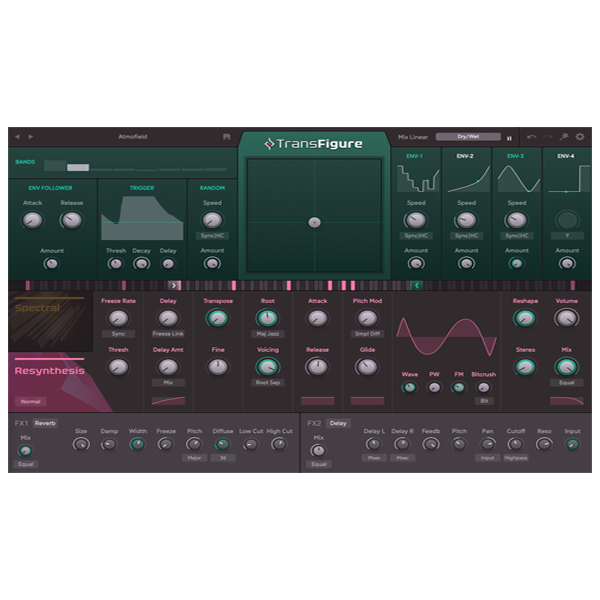Image resolution: width=600 pixels, height=600 pixels.
Task: Go to previous preset with left arrow
Action: [x=18, y=137]
